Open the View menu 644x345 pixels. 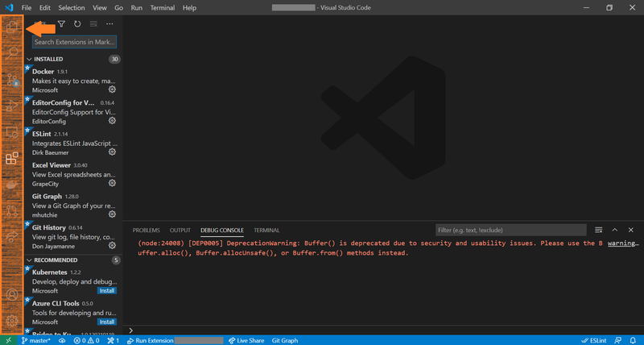[99, 7]
